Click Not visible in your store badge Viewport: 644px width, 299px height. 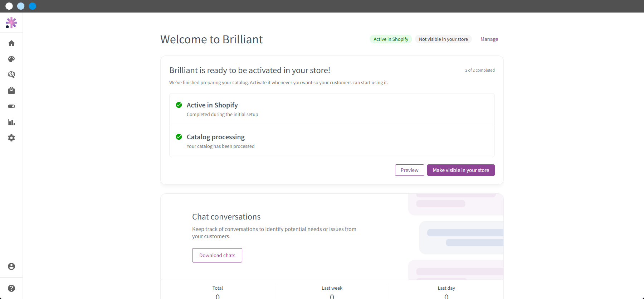tap(444, 39)
